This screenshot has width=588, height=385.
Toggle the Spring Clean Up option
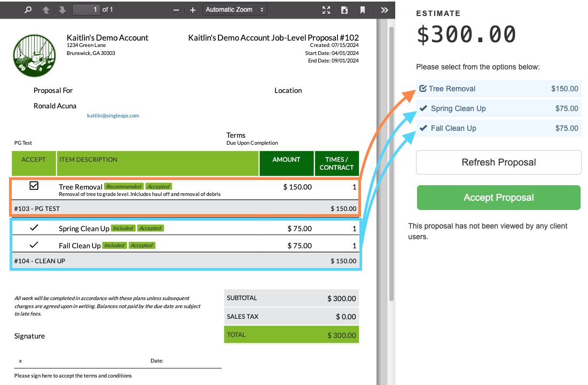423,108
